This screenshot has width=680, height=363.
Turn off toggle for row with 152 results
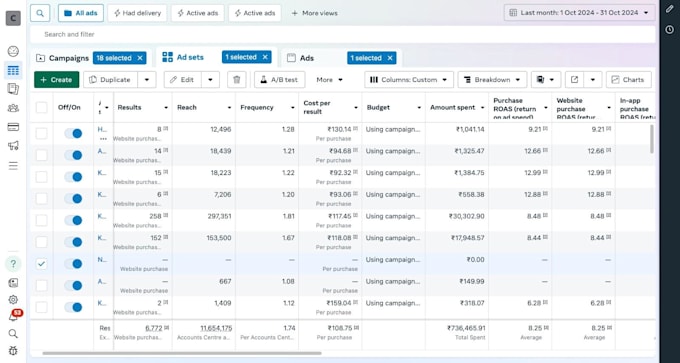coord(73,242)
